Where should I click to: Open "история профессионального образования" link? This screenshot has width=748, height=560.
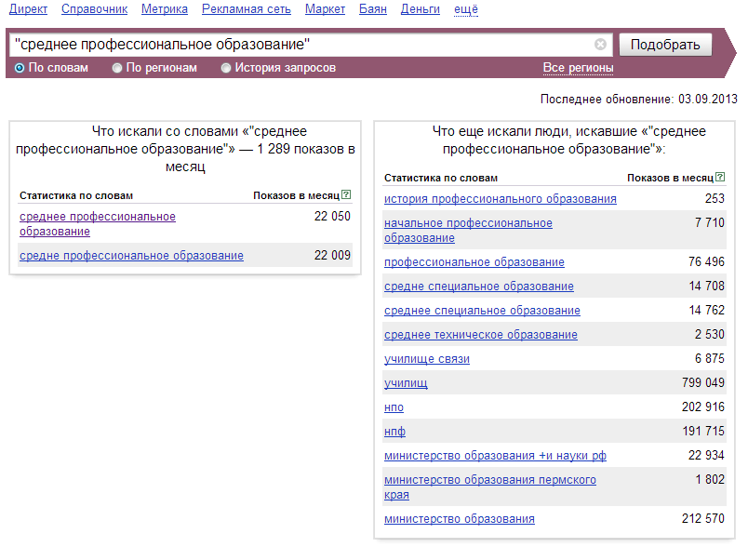(x=500, y=199)
